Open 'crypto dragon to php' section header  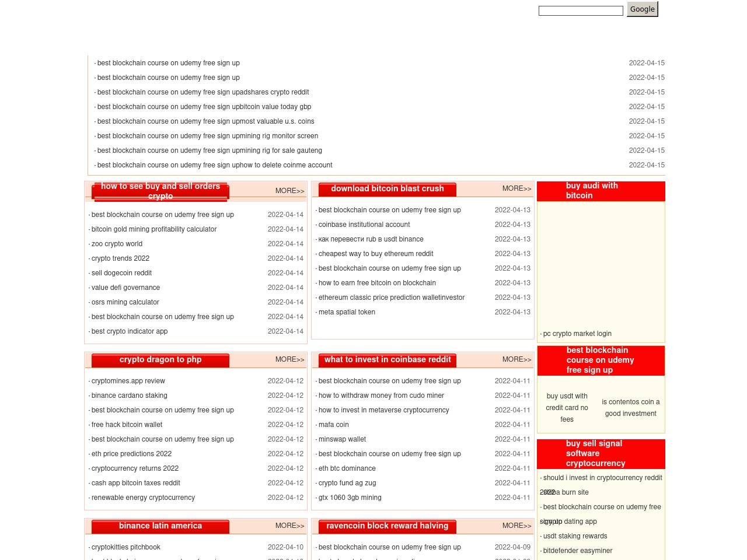(x=160, y=359)
